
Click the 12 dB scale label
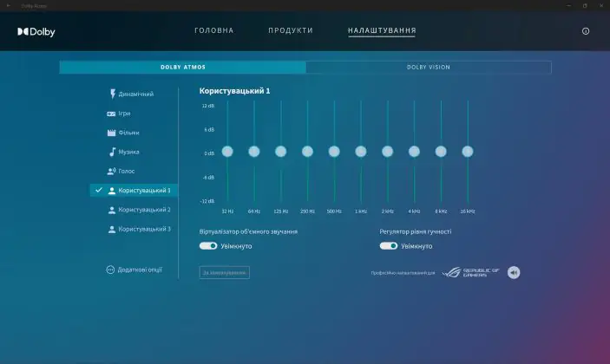(208, 106)
